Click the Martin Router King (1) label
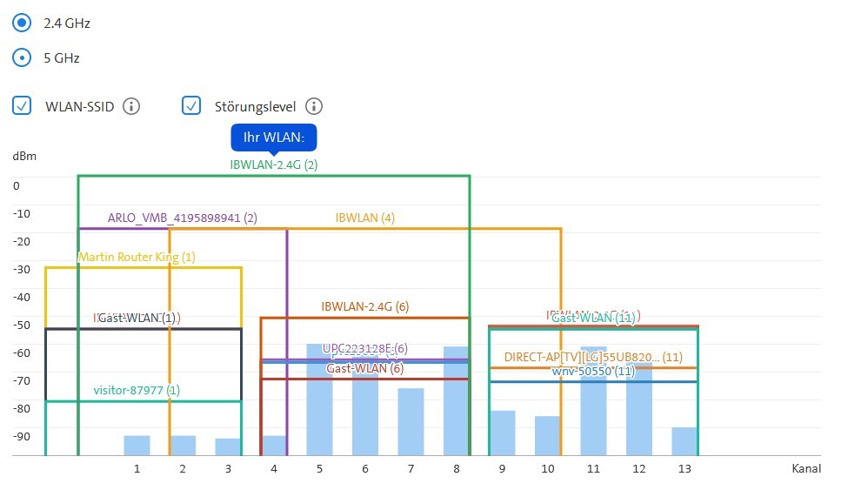868x490 pixels. tap(137, 257)
